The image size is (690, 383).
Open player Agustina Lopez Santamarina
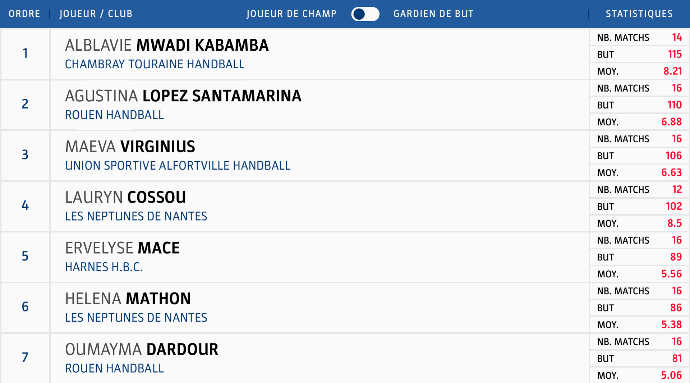click(183, 96)
